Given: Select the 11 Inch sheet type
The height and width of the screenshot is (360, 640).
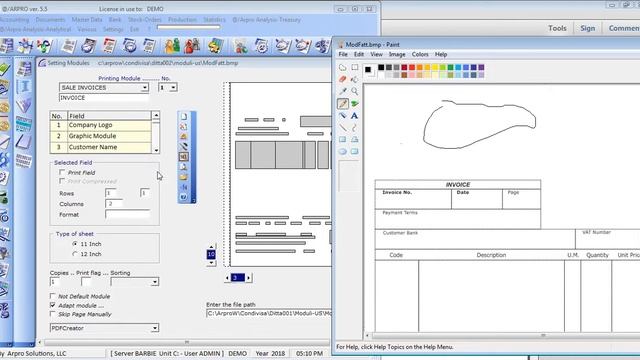Looking at the screenshot, I should [75, 244].
